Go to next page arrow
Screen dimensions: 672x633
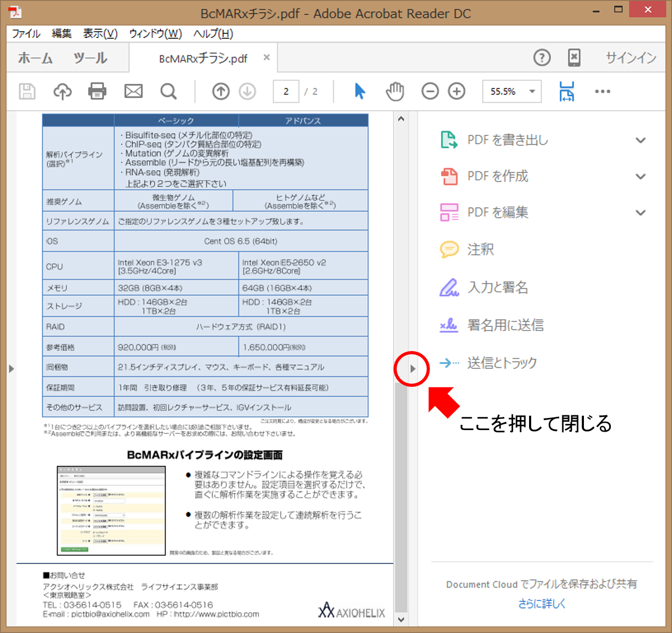[247, 92]
